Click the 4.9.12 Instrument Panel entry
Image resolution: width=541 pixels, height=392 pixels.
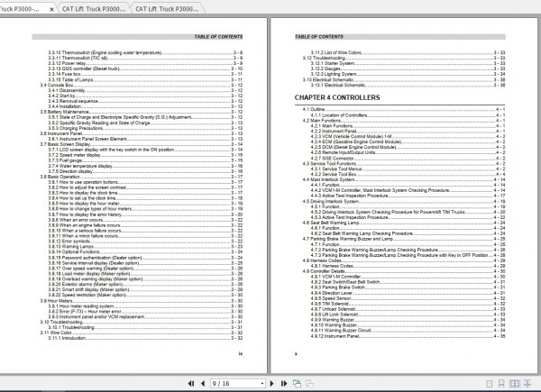tap(408, 336)
